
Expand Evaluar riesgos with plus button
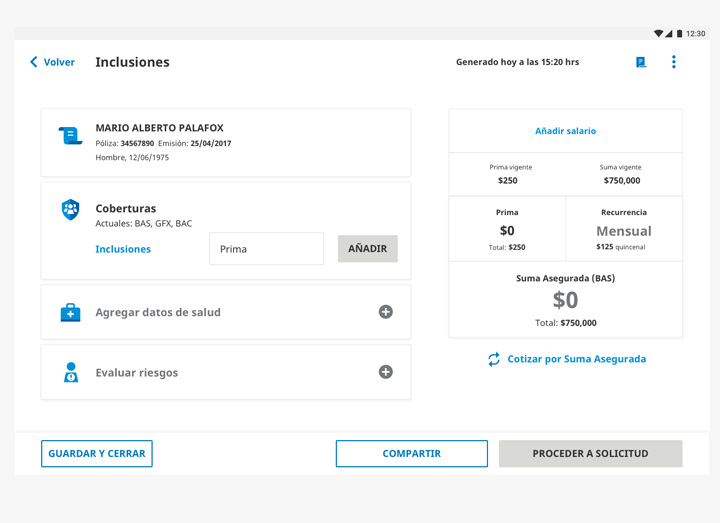click(385, 372)
